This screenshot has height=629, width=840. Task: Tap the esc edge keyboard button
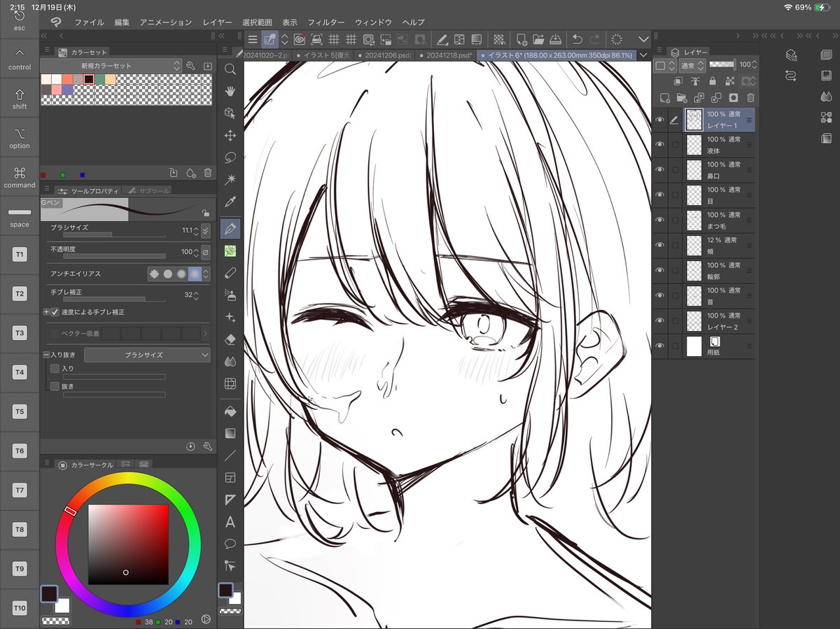19,20
